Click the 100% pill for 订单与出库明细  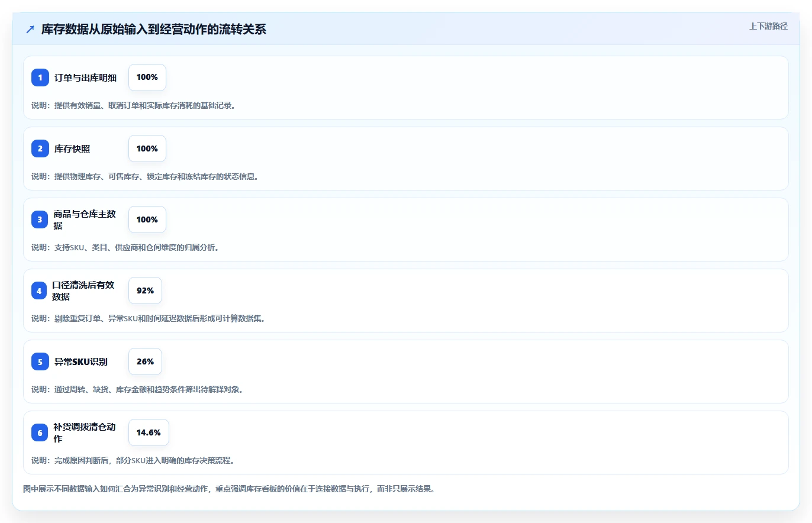point(147,78)
